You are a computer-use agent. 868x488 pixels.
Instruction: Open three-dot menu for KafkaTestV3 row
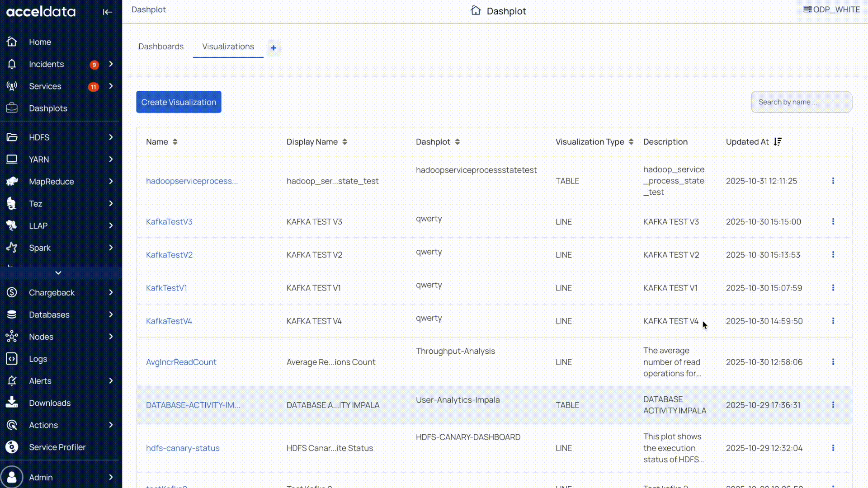click(x=833, y=221)
